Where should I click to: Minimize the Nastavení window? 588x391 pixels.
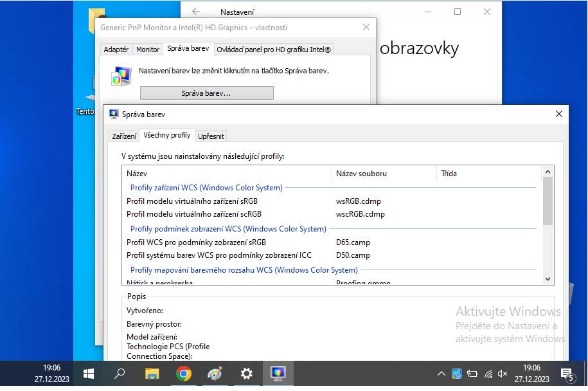428,12
